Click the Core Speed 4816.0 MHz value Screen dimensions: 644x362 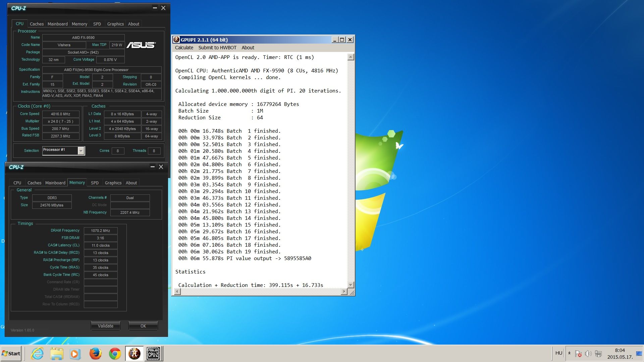click(x=61, y=114)
